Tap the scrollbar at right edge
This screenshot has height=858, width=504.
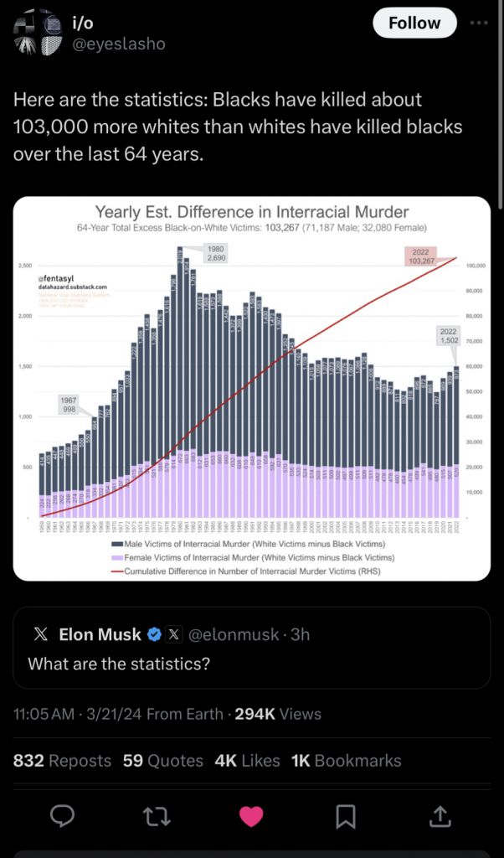pyautogui.click(x=501, y=104)
